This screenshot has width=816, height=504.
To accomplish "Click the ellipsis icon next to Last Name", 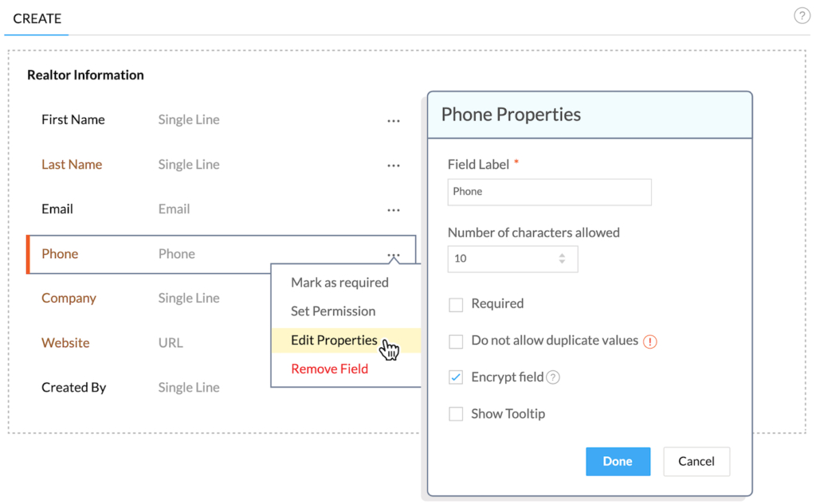I will point(393,165).
